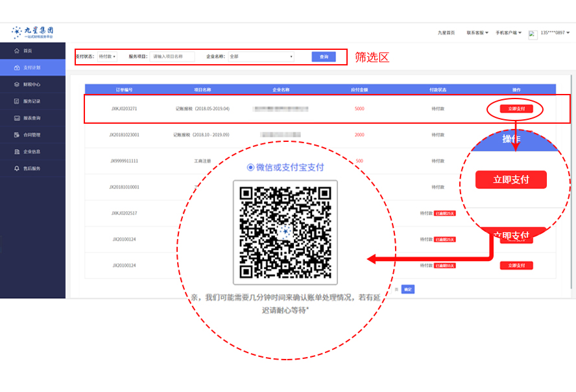Screen dimensions: 576x392
Task: Click 待付款 status in the 5000 row
Action: (438, 109)
